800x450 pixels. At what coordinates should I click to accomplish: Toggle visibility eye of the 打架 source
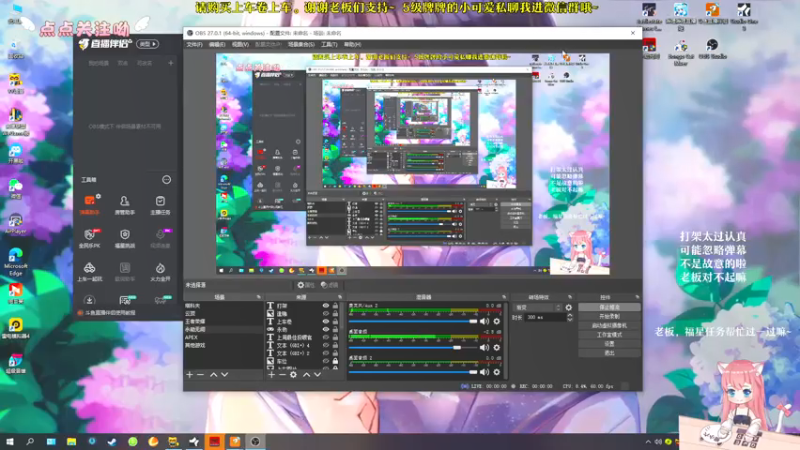tap(326, 306)
